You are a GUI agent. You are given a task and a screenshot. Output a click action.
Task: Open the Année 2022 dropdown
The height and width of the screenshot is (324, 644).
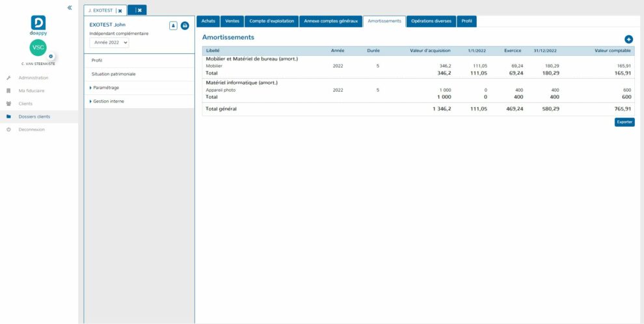(x=109, y=42)
